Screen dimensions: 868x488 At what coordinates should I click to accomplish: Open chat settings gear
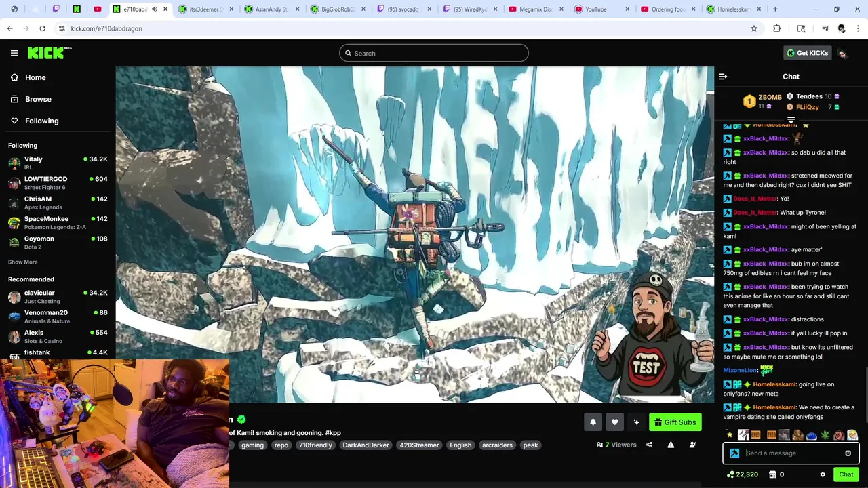tap(823, 474)
